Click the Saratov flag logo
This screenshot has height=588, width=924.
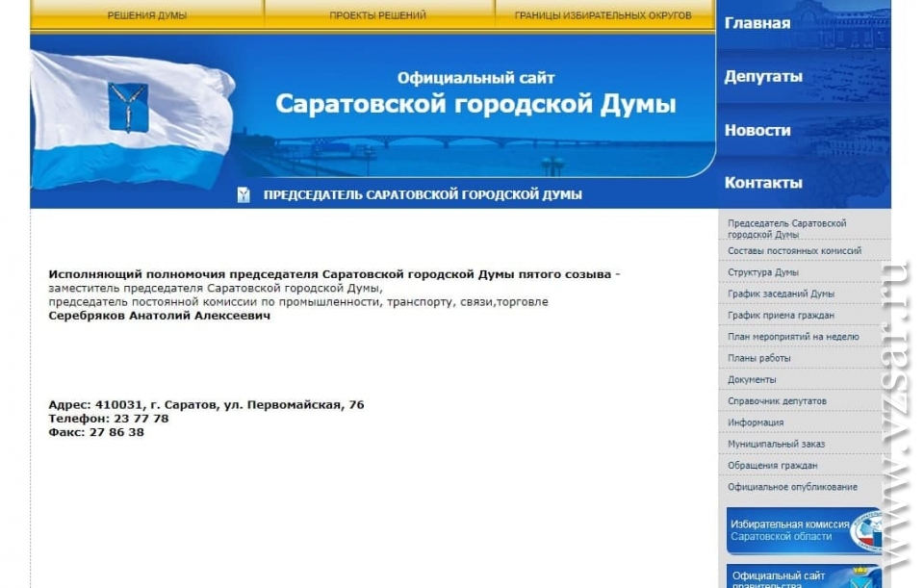tap(132, 119)
